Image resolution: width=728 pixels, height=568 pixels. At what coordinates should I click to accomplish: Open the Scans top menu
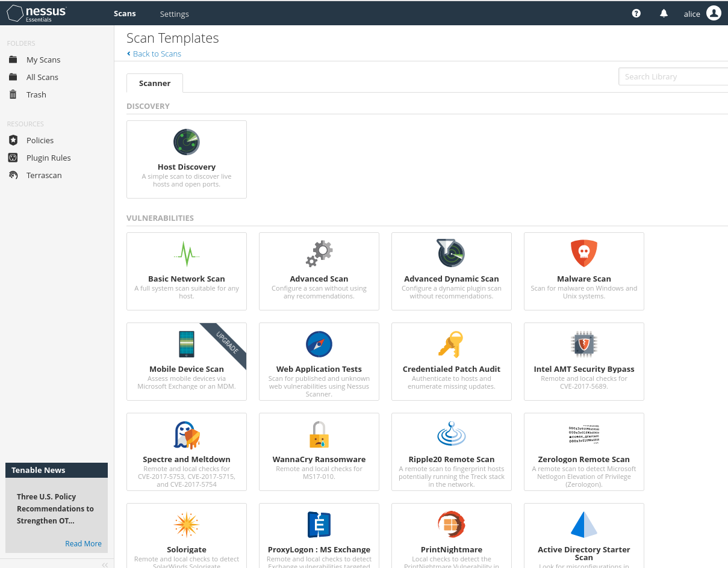tap(125, 13)
